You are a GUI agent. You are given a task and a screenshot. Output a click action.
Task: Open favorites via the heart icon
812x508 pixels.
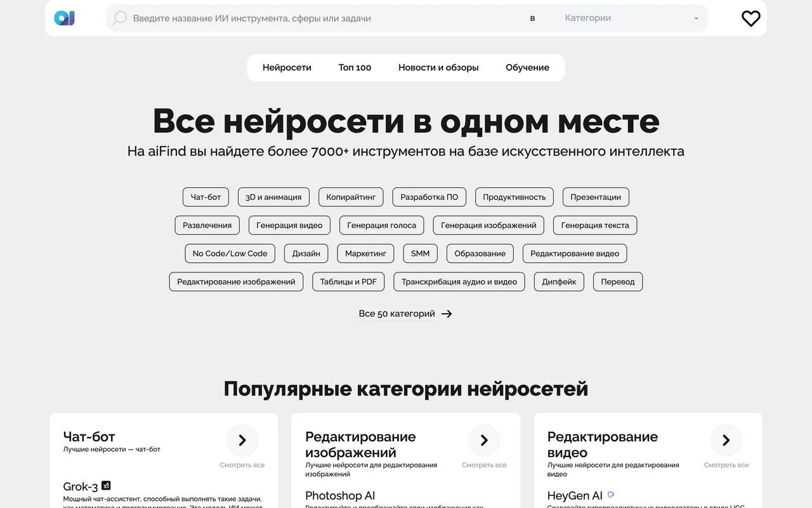(750, 18)
